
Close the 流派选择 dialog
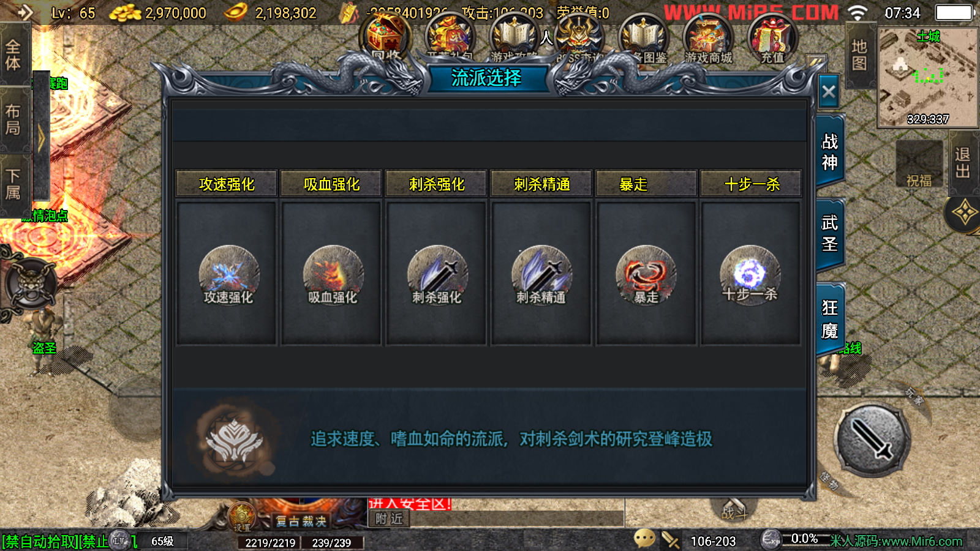tap(829, 92)
